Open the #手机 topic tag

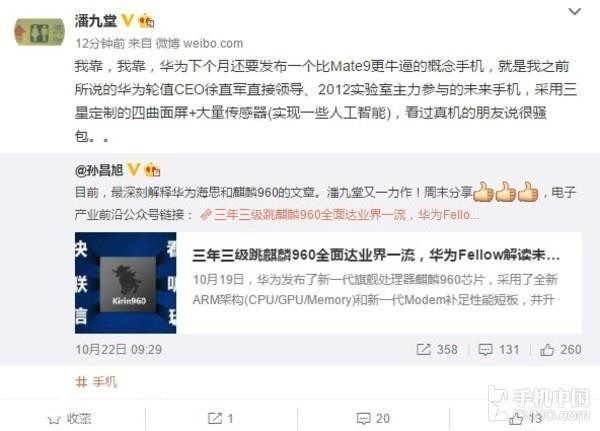point(96,382)
